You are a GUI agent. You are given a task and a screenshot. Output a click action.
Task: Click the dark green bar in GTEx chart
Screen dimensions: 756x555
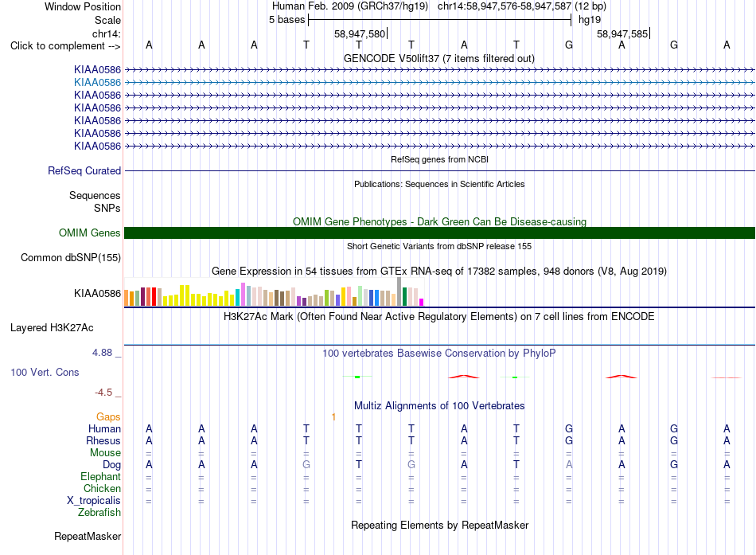pyautogui.click(x=404, y=296)
